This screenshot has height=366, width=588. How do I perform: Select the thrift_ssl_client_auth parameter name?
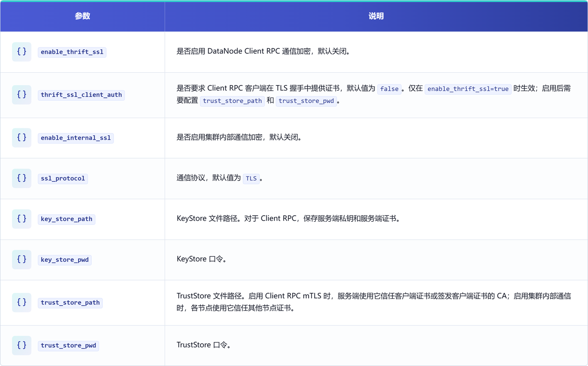click(x=81, y=95)
